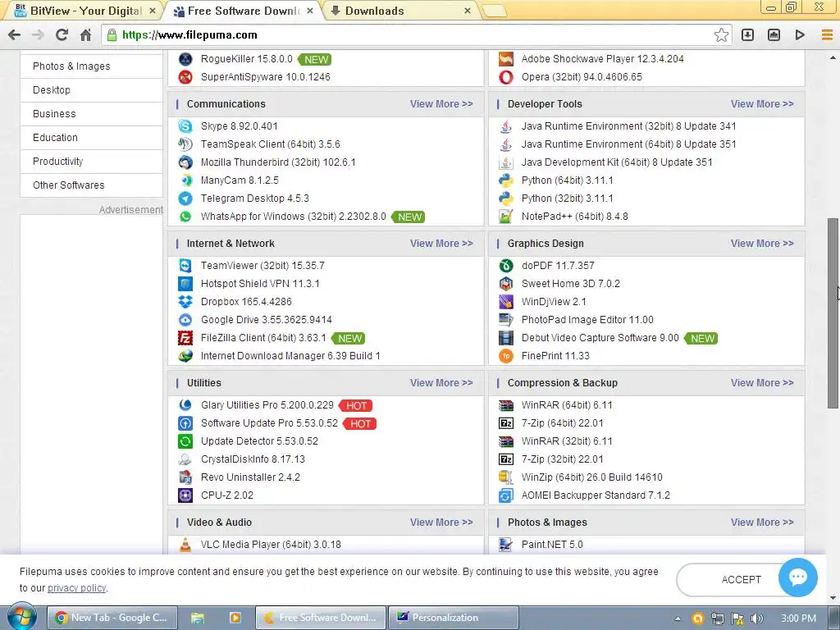Open the chat bubble widget
Viewport: 840px width, 630px height.
pyautogui.click(x=797, y=577)
